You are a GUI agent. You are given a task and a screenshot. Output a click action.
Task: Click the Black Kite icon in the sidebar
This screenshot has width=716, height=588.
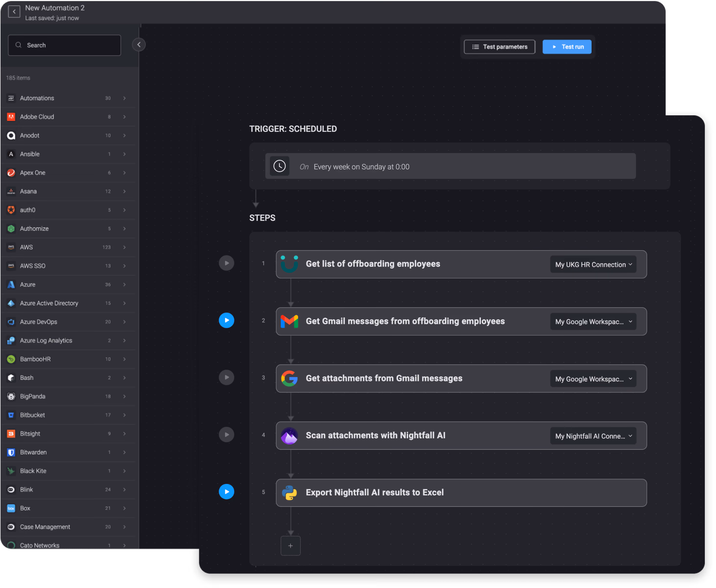[x=11, y=471]
